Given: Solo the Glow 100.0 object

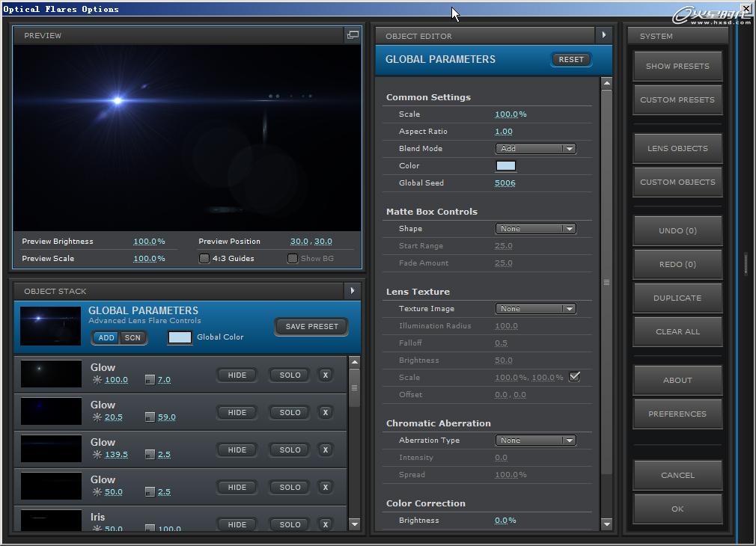Looking at the screenshot, I should pos(290,375).
